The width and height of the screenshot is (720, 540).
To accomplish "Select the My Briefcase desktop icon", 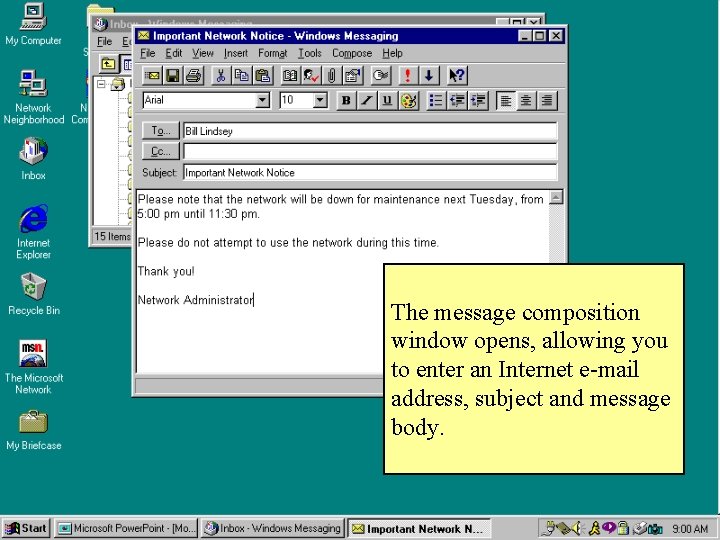I will click(x=34, y=430).
